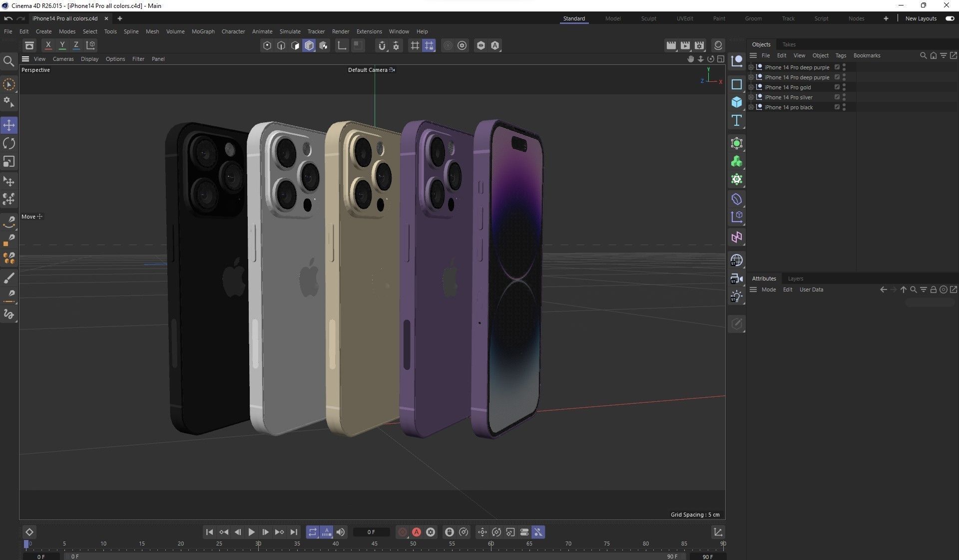Open the Render menu

tap(340, 31)
